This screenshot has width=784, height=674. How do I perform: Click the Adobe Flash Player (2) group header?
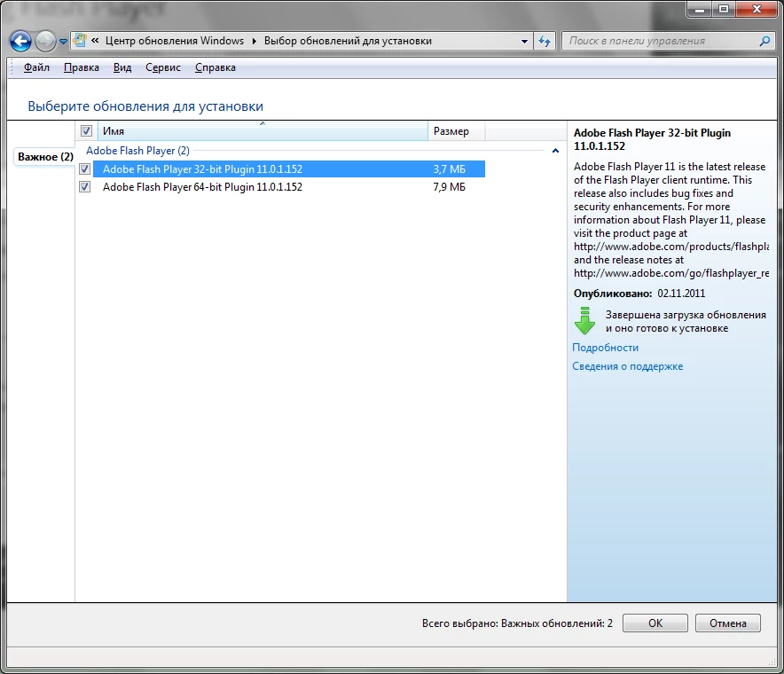tap(137, 151)
